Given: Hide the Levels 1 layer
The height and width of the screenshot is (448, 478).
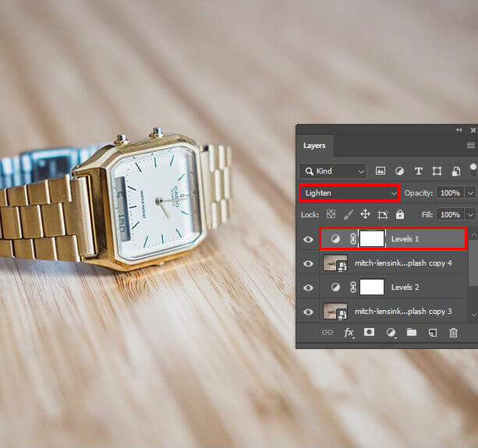Looking at the screenshot, I should pyautogui.click(x=308, y=239).
